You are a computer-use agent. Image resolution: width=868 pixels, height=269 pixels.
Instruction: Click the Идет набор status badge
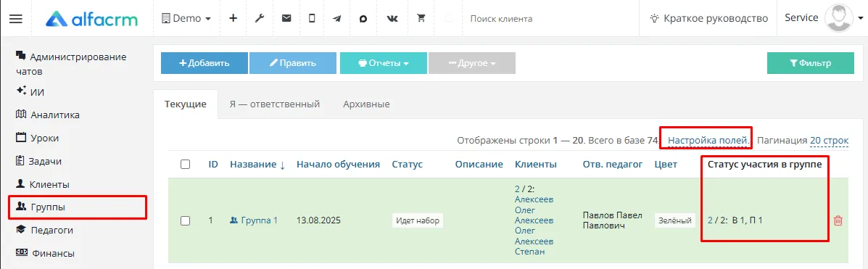tap(418, 220)
